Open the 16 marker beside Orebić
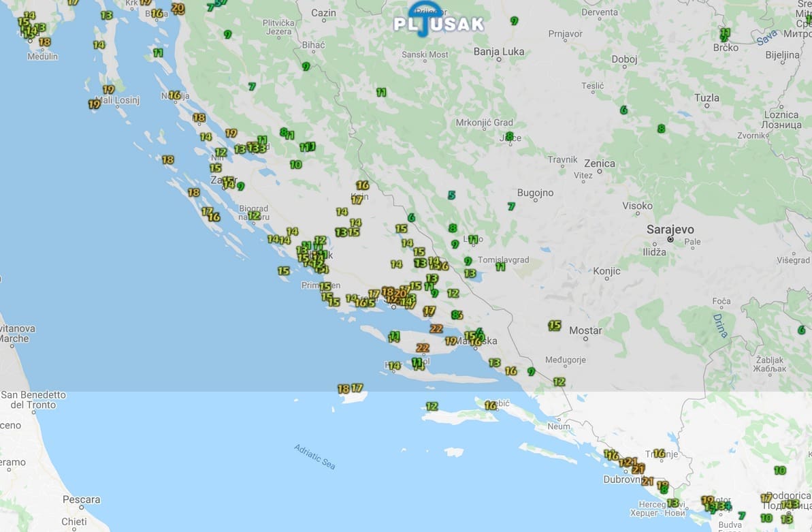This screenshot has height=532, width=812. pos(490,406)
